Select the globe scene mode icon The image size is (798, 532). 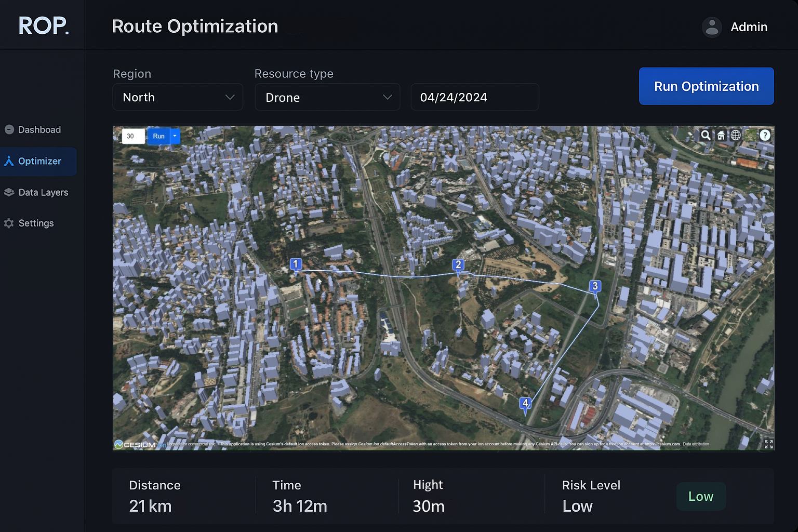(x=736, y=135)
